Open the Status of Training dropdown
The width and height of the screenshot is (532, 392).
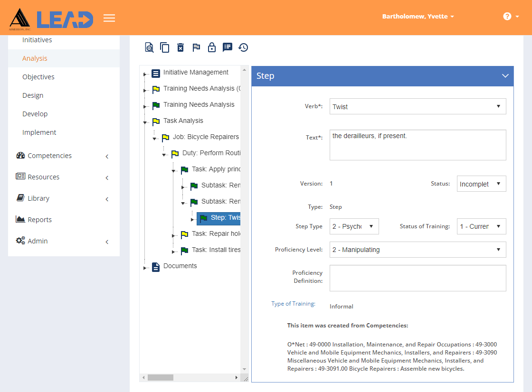point(482,226)
